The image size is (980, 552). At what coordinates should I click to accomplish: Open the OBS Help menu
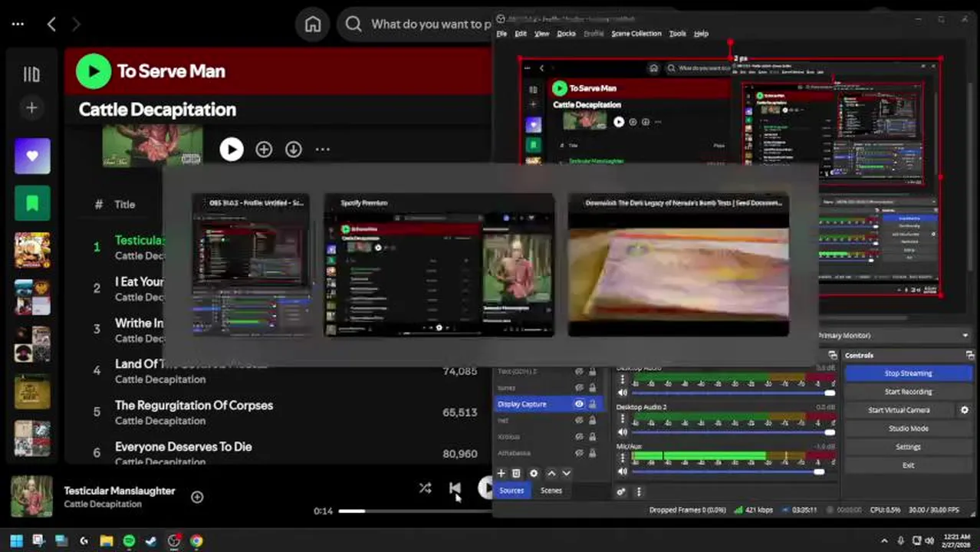pos(701,34)
